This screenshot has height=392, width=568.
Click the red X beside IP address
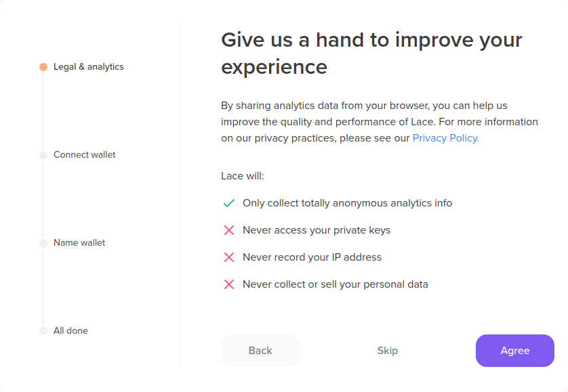click(x=229, y=257)
